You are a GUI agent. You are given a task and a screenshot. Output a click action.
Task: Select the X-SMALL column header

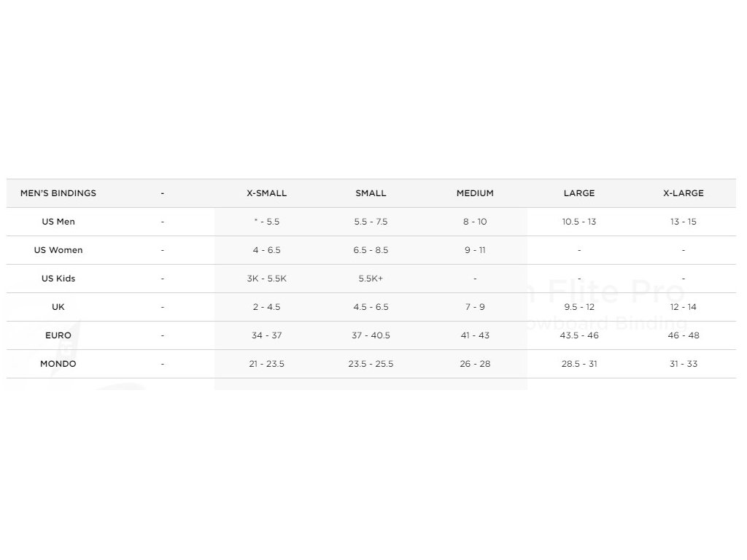(x=267, y=193)
